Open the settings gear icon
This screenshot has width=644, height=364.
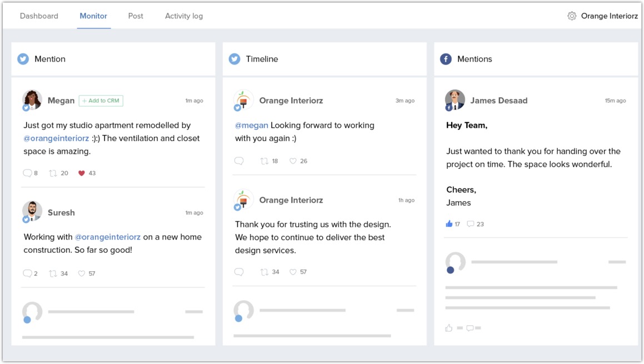click(x=572, y=16)
